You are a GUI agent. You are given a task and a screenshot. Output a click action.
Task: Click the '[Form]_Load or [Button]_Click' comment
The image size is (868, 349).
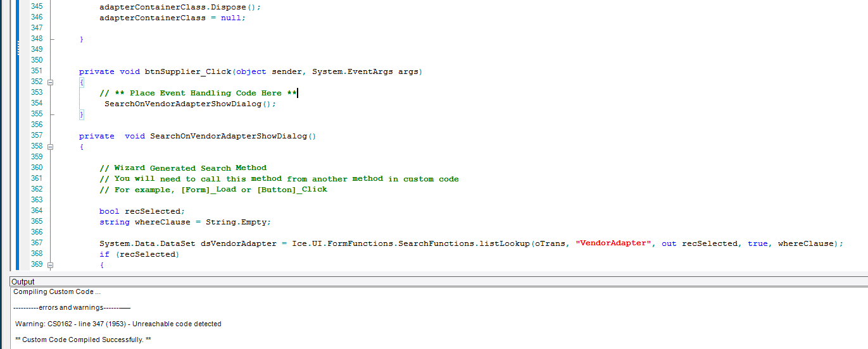pos(213,190)
